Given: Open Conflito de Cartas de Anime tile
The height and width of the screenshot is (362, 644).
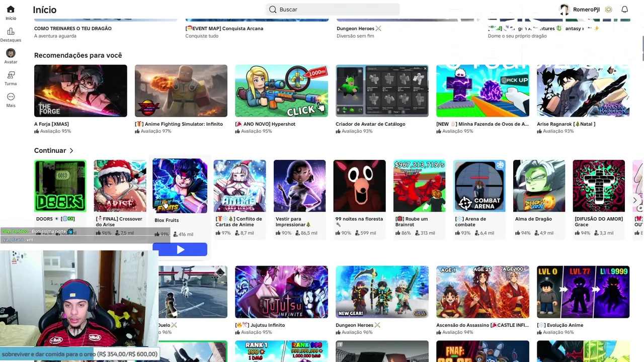Looking at the screenshot, I should (x=239, y=186).
